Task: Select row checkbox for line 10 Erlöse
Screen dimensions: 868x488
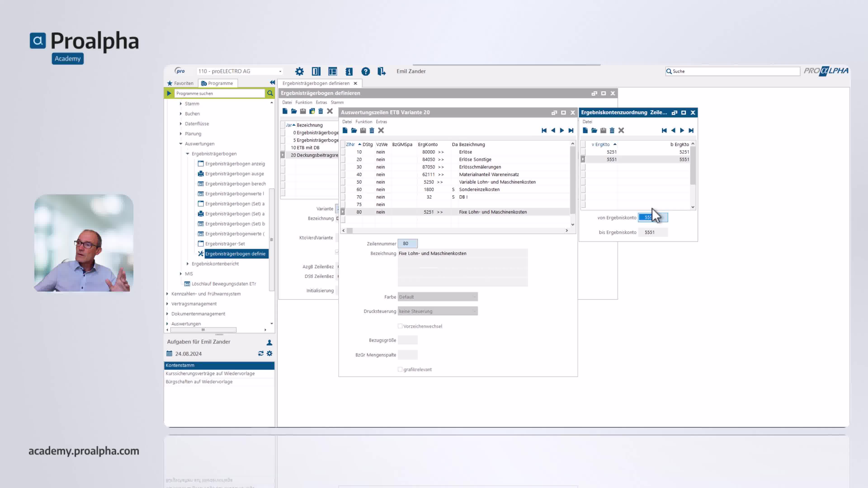Action: [x=343, y=152]
